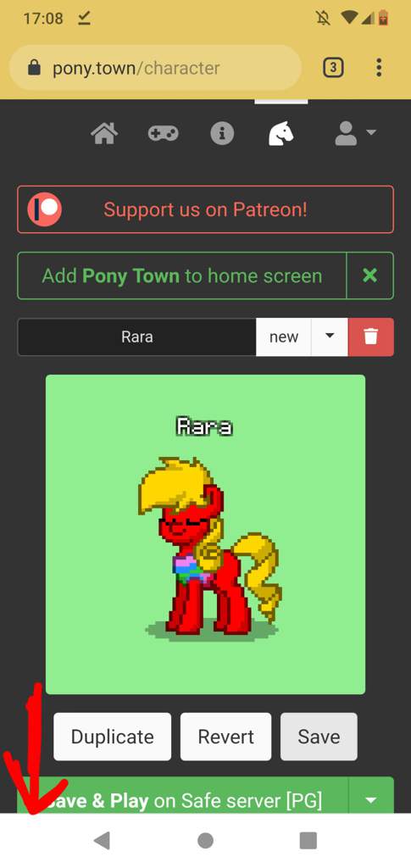Open the Home icon in navigation
Image resolution: width=411 pixels, height=868 pixels.
(x=104, y=134)
